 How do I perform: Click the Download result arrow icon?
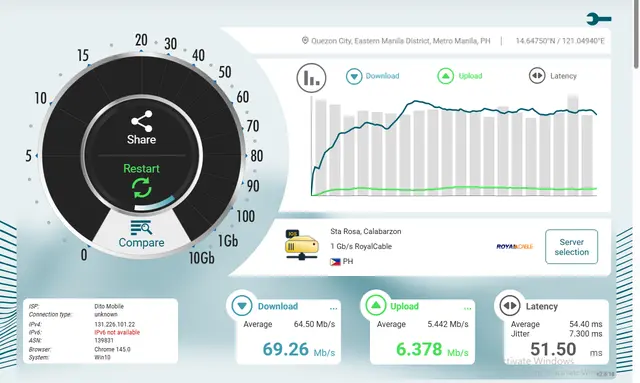pyautogui.click(x=242, y=306)
